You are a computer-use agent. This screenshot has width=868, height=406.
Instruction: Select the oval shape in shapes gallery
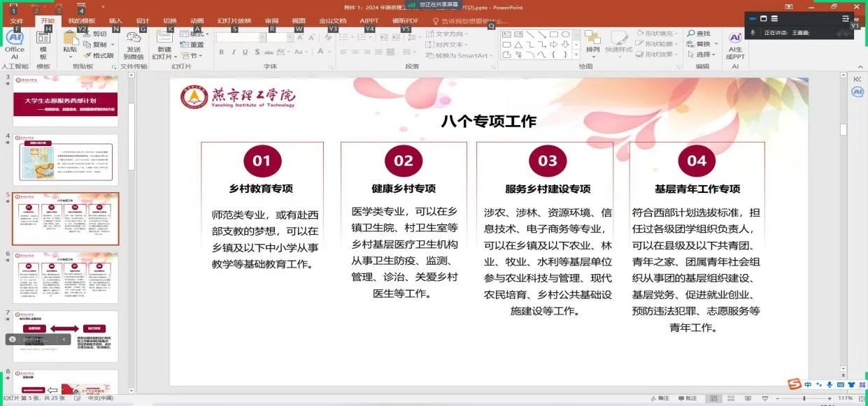565,34
